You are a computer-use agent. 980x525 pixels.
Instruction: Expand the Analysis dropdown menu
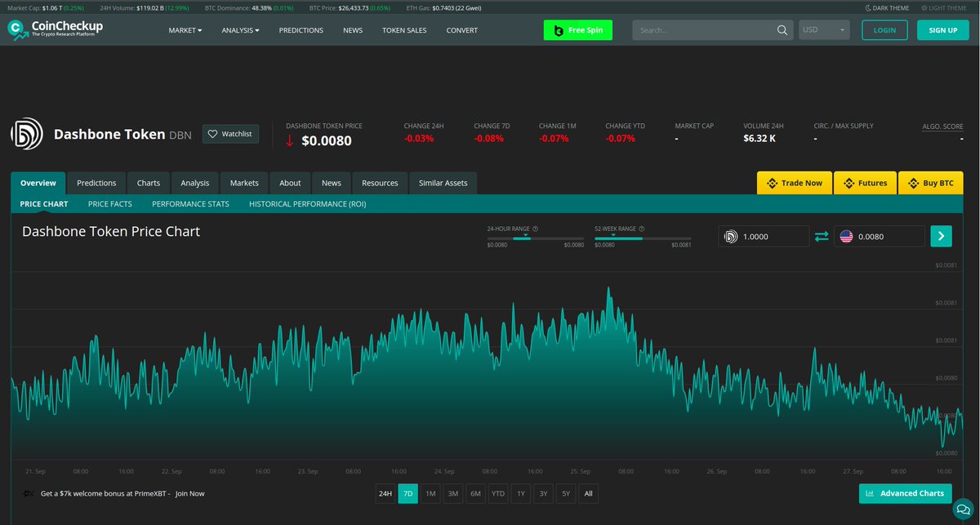(x=240, y=30)
